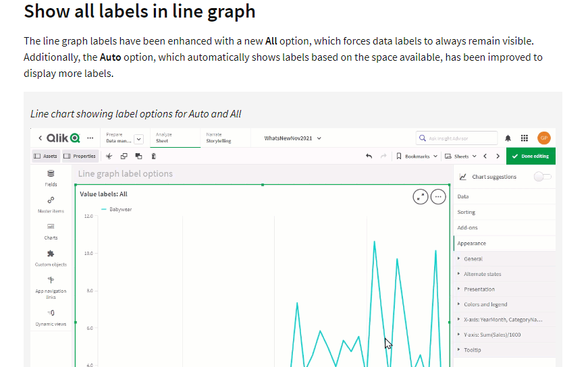
Task: Click the Done editing button
Action: coord(531,157)
